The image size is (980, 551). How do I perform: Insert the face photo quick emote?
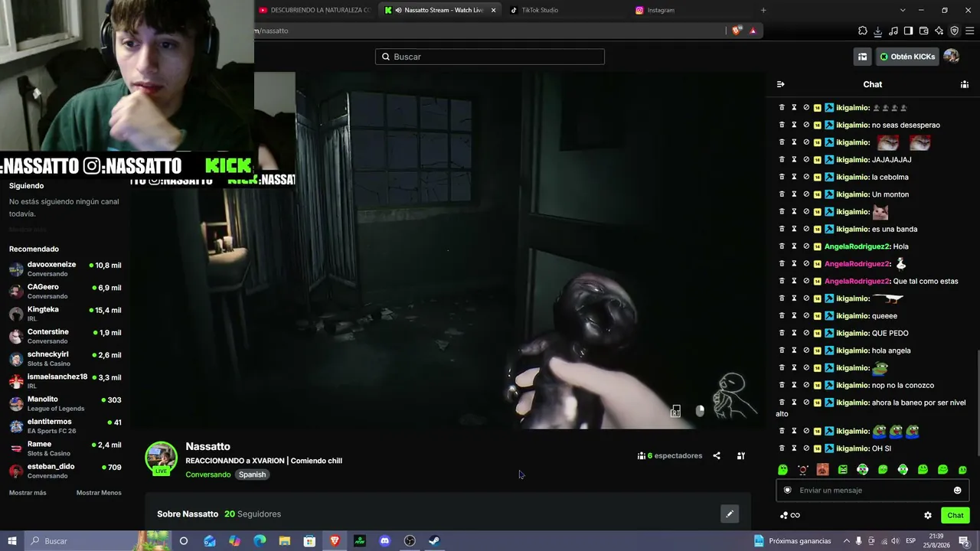point(822,469)
